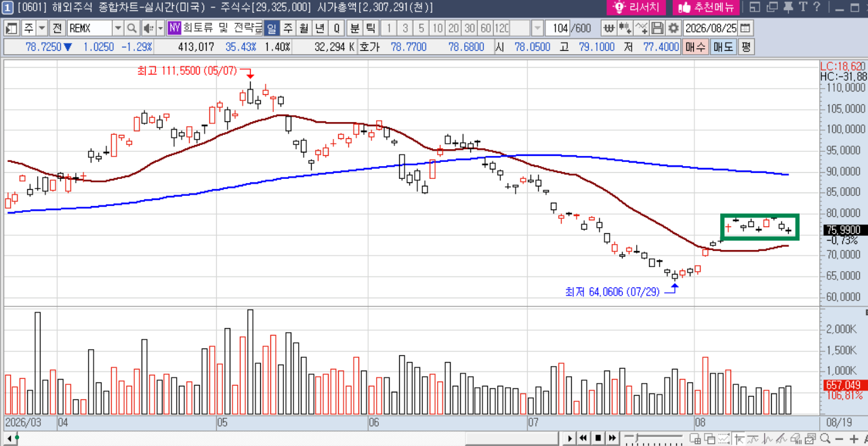
Task: Click the 전 button next to the symbol field
Action: tap(57, 28)
